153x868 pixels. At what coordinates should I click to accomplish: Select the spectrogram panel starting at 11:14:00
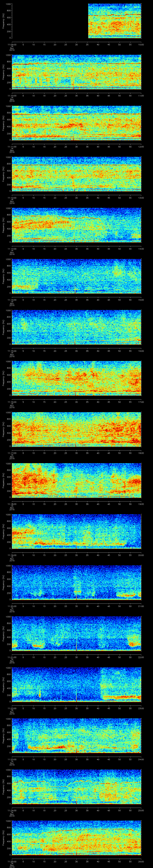77,276
